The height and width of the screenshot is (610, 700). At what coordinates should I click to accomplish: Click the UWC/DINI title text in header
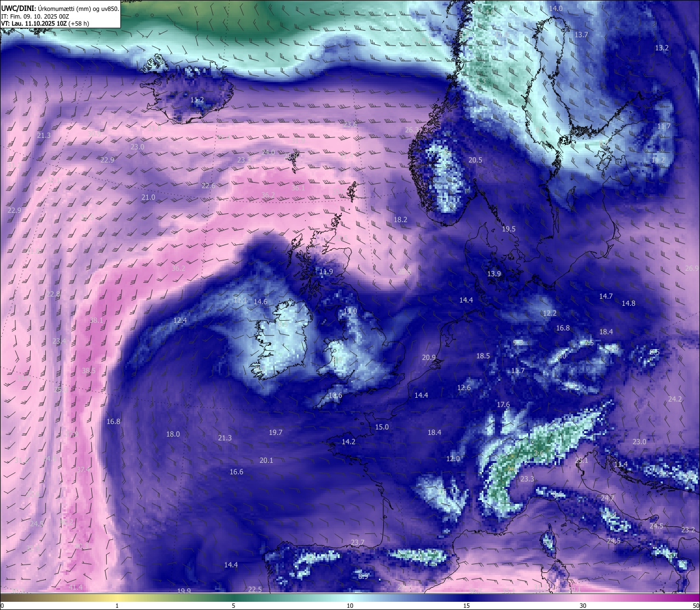point(60,8)
